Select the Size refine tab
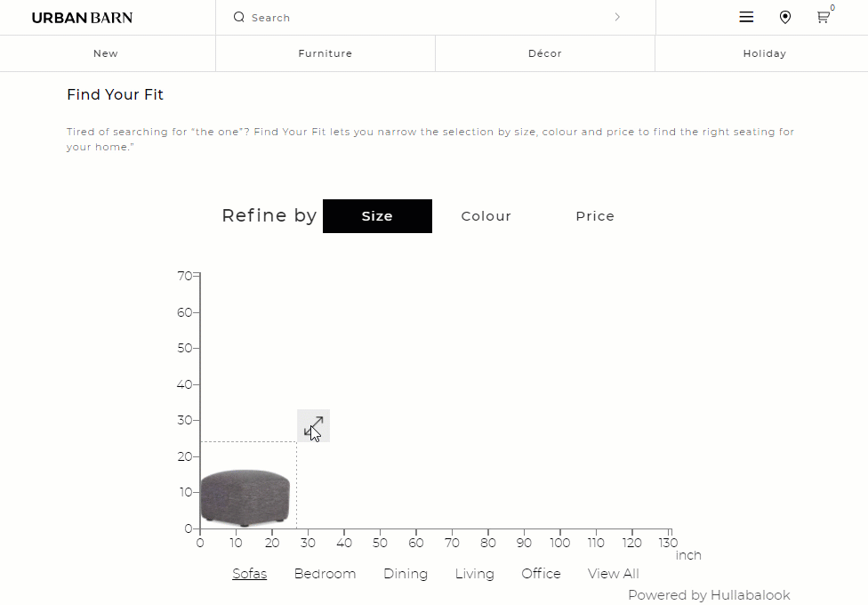This screenshot has height=605, width=868. pyautogui.click(x=378, y=216)
